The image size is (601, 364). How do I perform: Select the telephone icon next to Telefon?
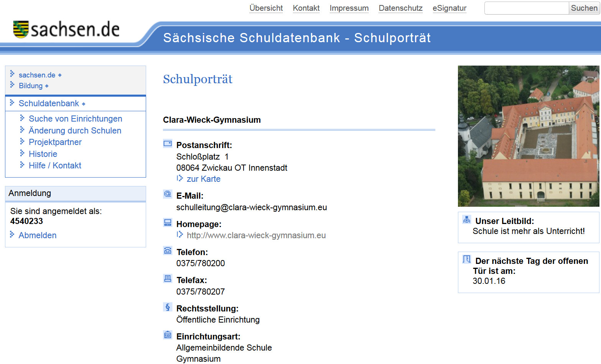coord(168,250)
